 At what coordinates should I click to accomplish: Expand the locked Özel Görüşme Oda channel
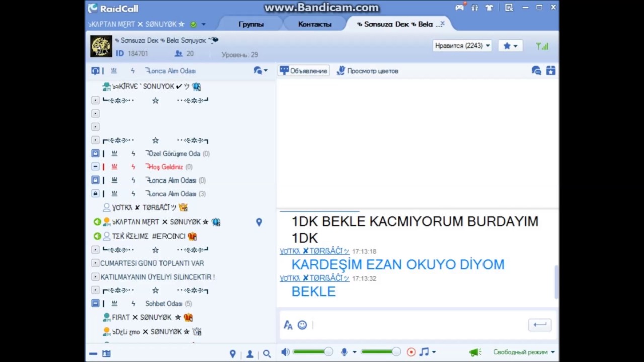tap(95, 154)
